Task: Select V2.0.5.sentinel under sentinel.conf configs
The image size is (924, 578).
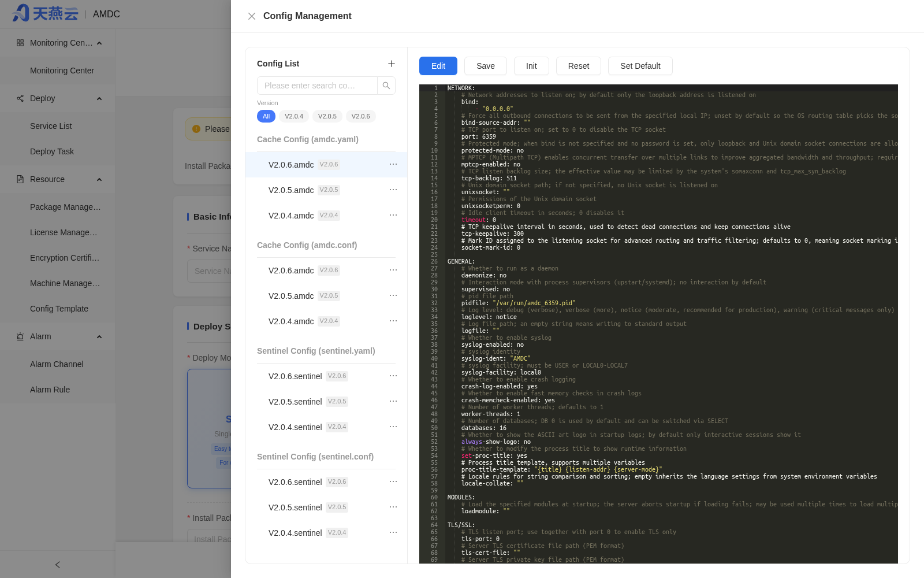Action: point(326,507)
